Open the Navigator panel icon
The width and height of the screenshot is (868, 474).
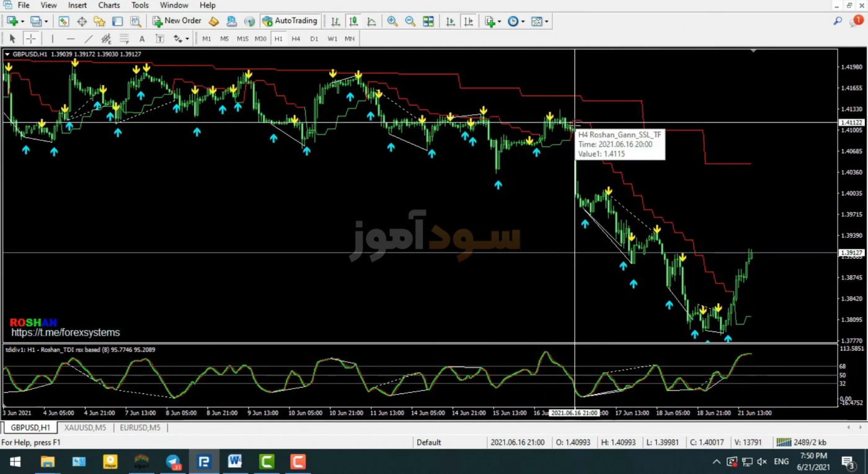click(99, 21)
